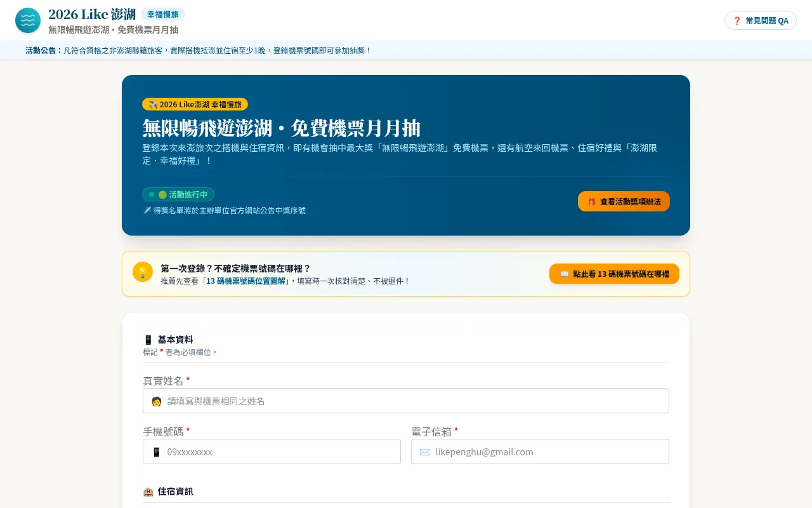
Task: Click the 活動進行中 status badge
Action: [178, 194]
